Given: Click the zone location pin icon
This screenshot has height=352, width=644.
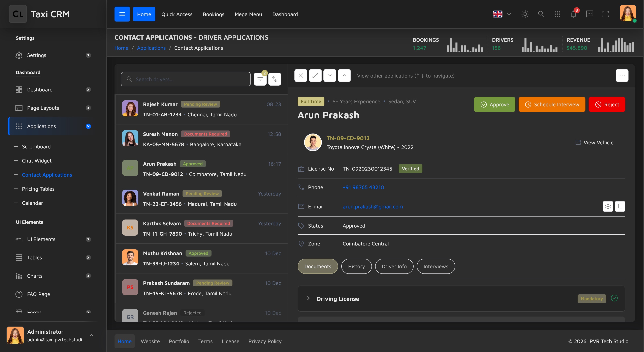Looking at the screenshot, I should (301, 243).
